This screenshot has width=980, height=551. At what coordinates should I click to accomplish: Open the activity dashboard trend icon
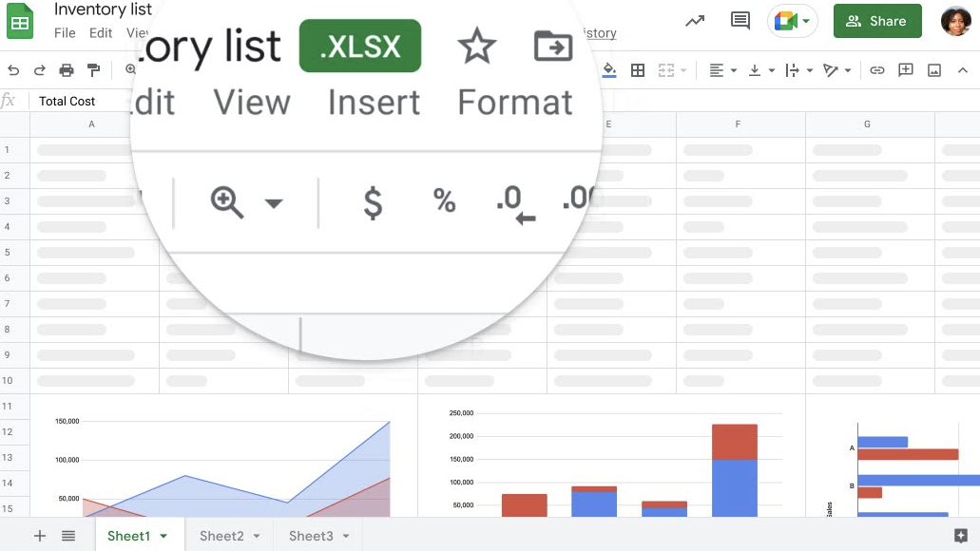tap(695, 21)
